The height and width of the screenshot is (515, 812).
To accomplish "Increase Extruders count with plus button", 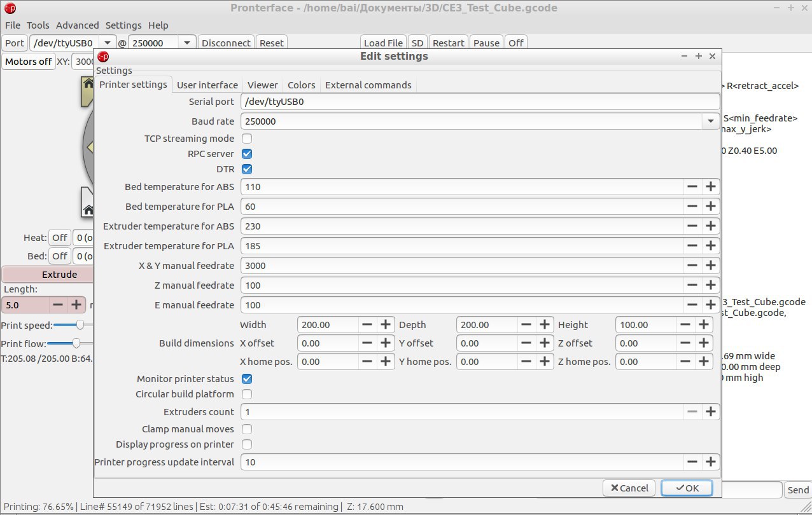I will (x=711, y=412).
